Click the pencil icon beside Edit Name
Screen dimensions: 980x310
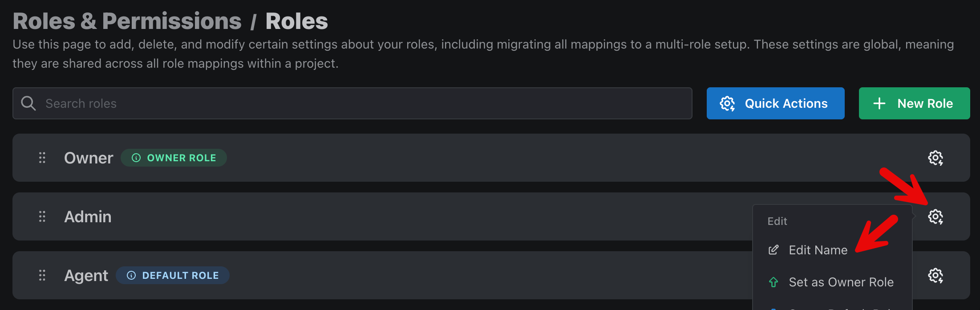(773, 250)
